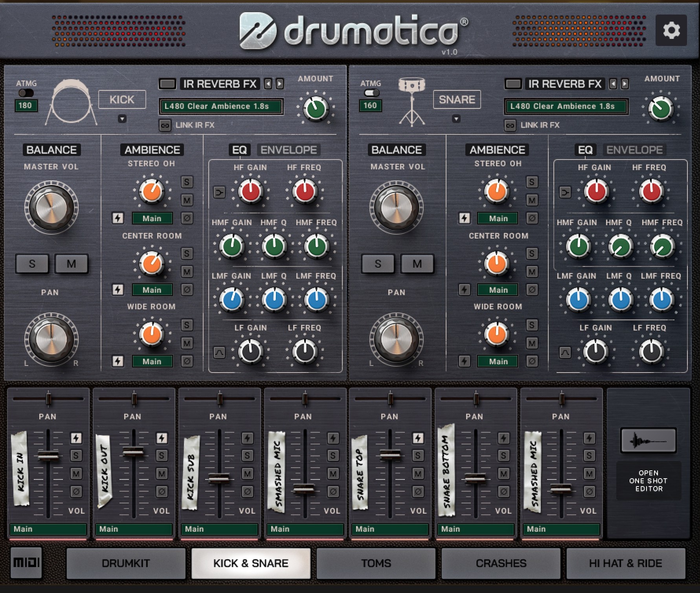Click the Snare Top channel lightning bolt

coord(418,438)
